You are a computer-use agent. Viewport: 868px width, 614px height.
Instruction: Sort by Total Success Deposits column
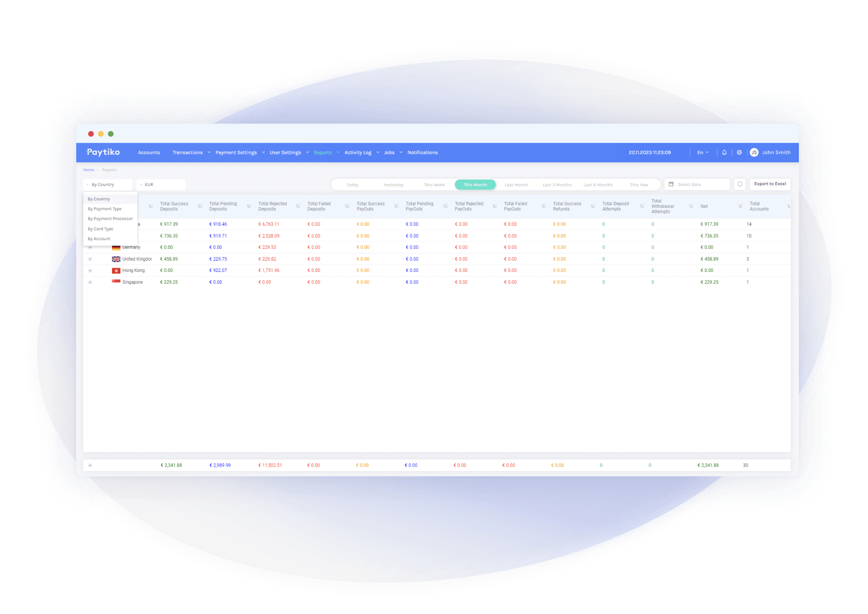(199, 206)
